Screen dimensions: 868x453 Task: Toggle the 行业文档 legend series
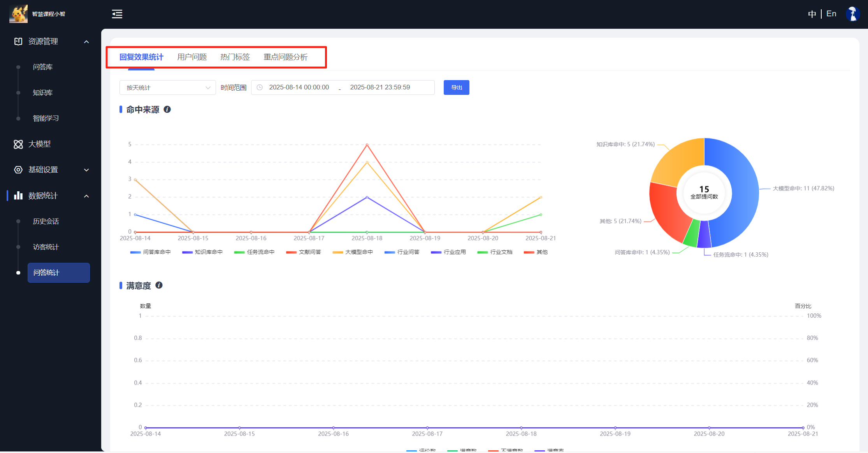pyautogui.click(x=495, y=252)
